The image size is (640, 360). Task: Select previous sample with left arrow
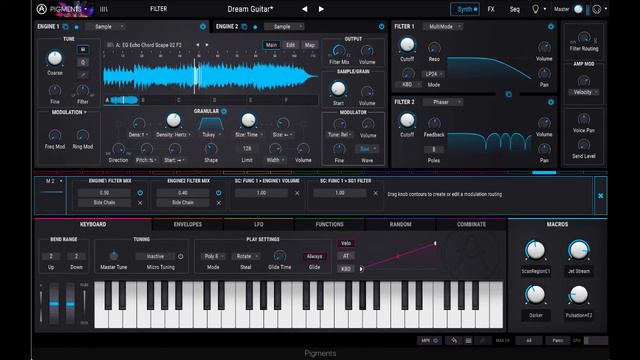click(x=198, y=45)
